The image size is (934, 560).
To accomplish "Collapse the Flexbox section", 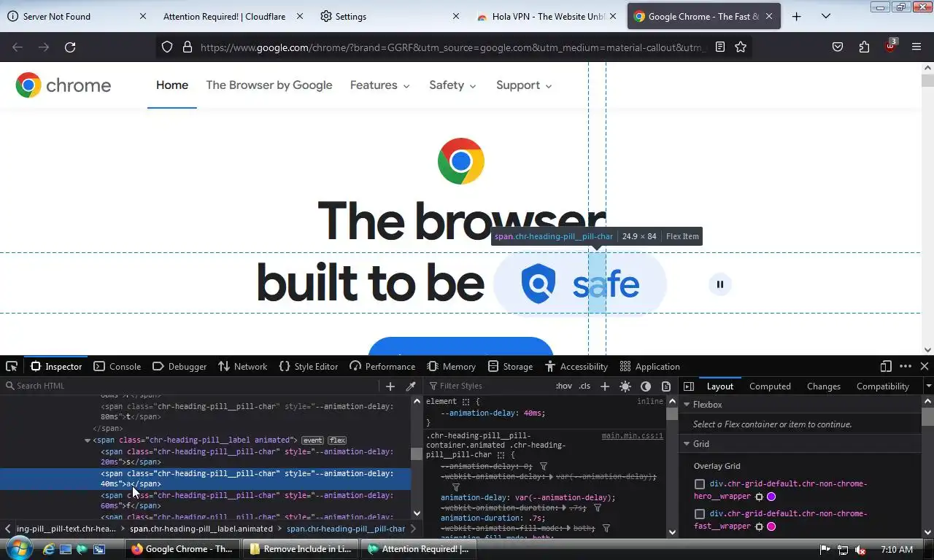I will 687,405.
